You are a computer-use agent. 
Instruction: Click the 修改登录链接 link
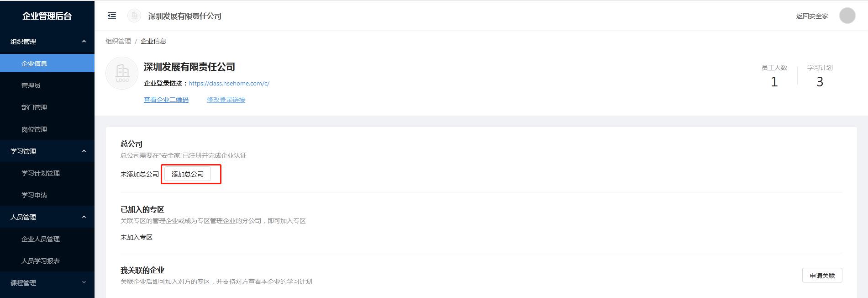coord(226,100)
